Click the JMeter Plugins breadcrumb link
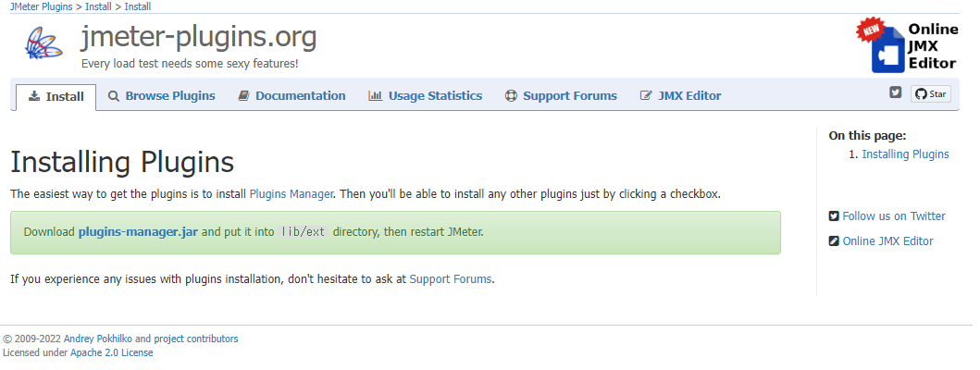 [x=42, y=6]
